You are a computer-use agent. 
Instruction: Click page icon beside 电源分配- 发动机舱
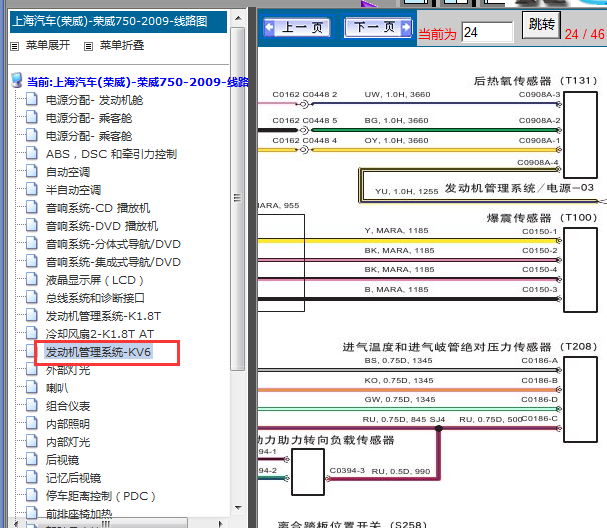(x=32, y=99)
